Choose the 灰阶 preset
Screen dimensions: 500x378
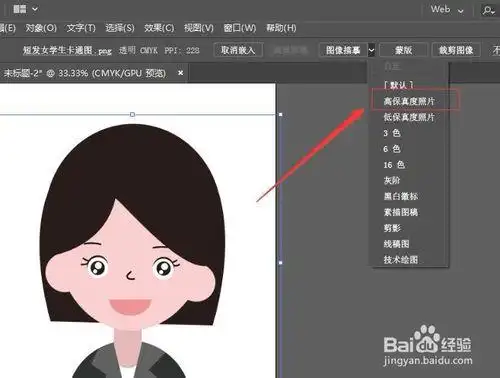392,180
